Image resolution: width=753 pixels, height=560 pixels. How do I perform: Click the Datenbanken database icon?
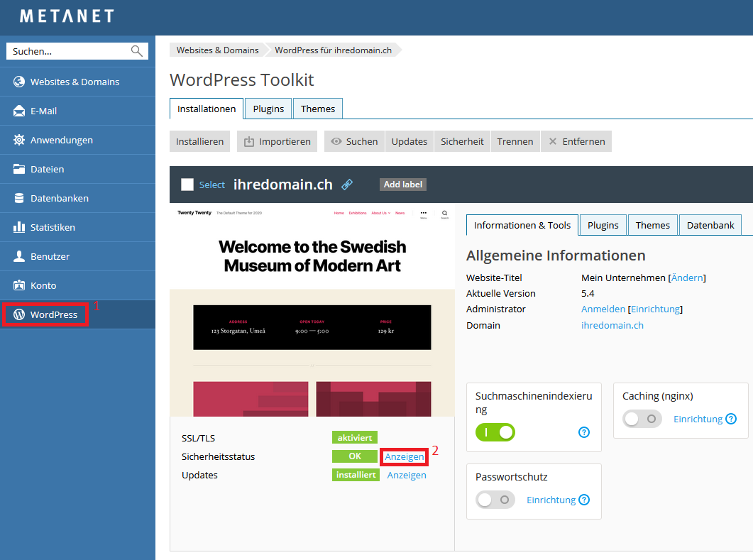19,198
